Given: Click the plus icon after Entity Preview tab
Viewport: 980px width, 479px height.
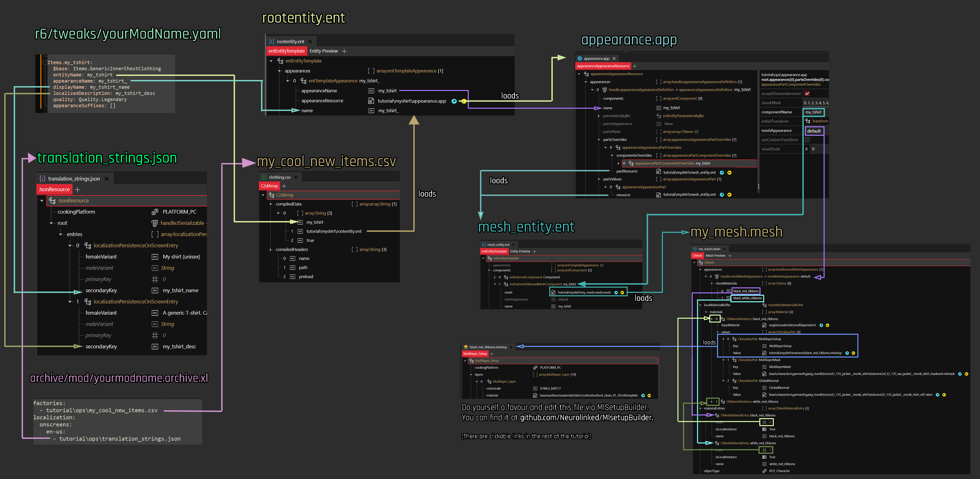Looking at the screenshot, I should click(344, 51).
